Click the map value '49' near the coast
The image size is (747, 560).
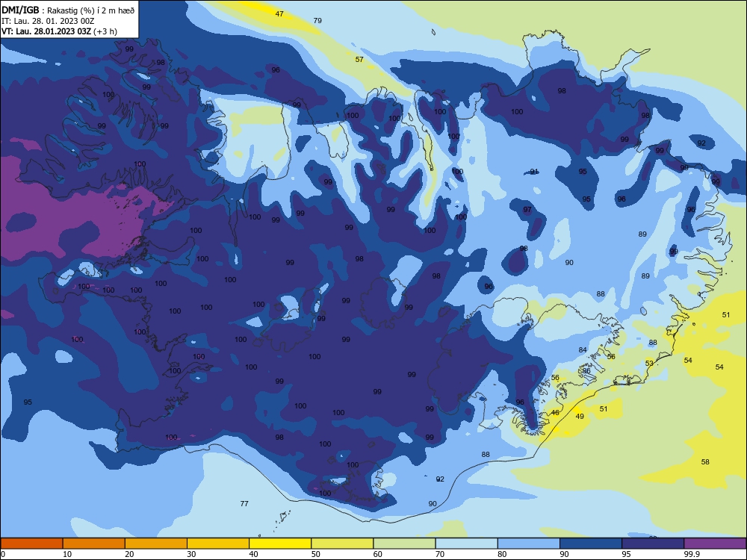pos(580,416)
